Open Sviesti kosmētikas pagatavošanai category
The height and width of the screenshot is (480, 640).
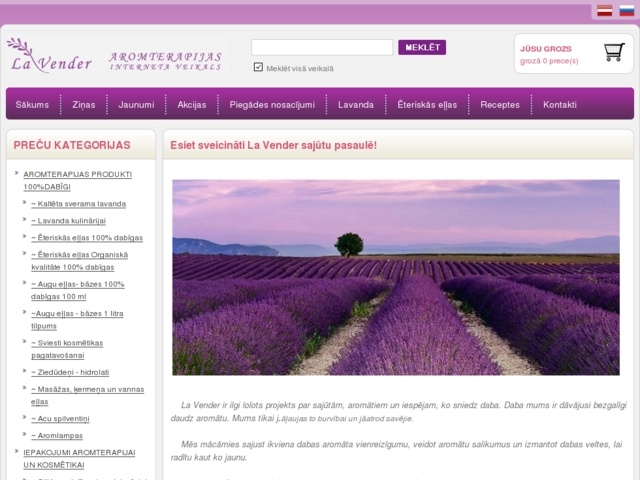(67, 349)
